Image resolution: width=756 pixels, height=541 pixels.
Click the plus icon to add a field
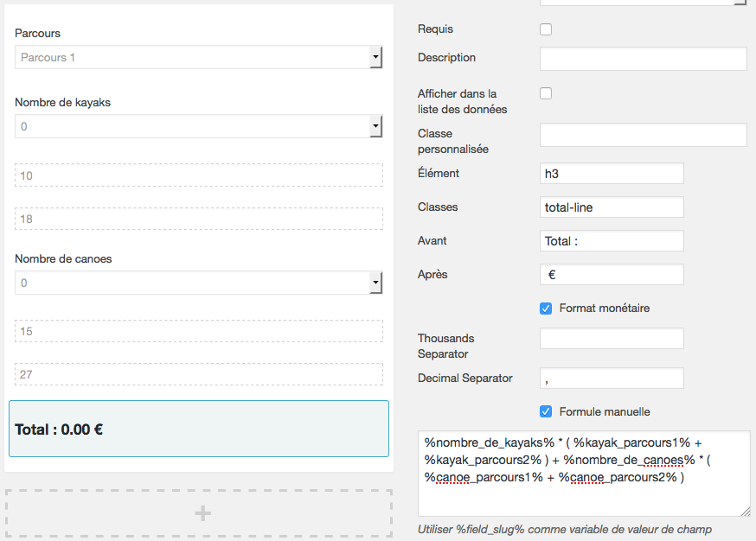pos(202,513)
